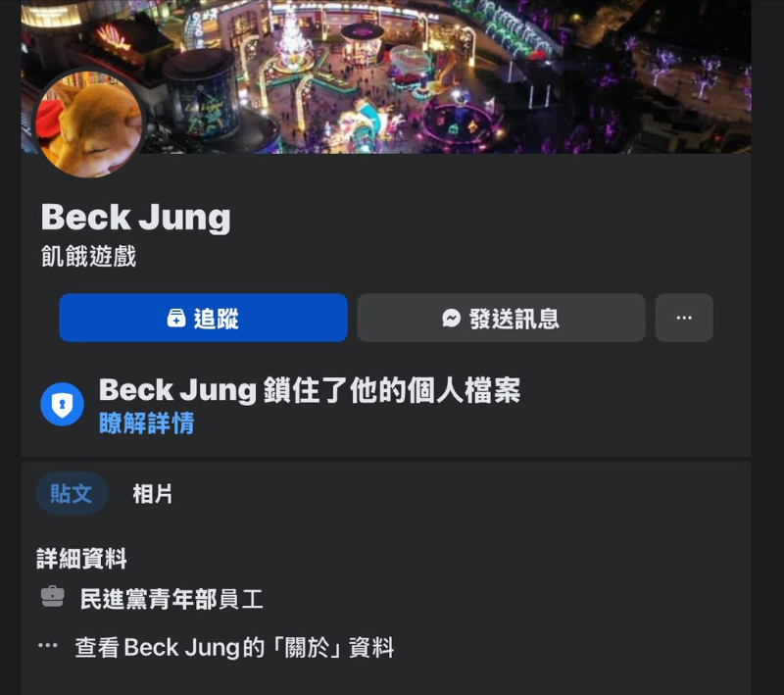This screenshot has width=784, height=695.
Task: Click the Christmas tree in the cover photo
Action: tap(291, 36)
